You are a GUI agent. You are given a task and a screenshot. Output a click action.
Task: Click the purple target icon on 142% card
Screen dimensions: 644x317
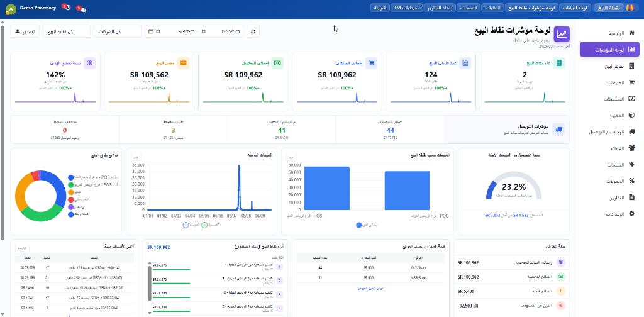89,63
